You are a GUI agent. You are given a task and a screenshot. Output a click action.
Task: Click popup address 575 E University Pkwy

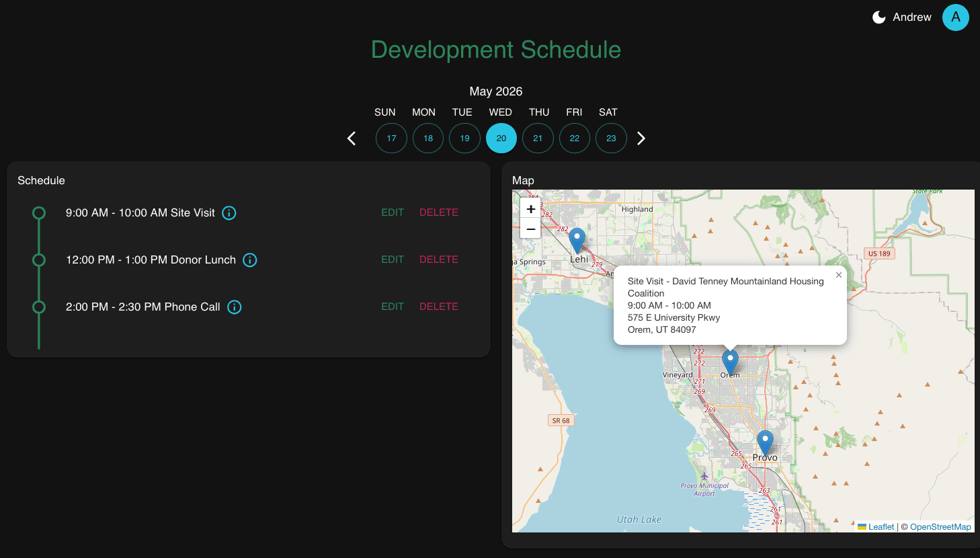pyautogui.click(x=673, y=317)
